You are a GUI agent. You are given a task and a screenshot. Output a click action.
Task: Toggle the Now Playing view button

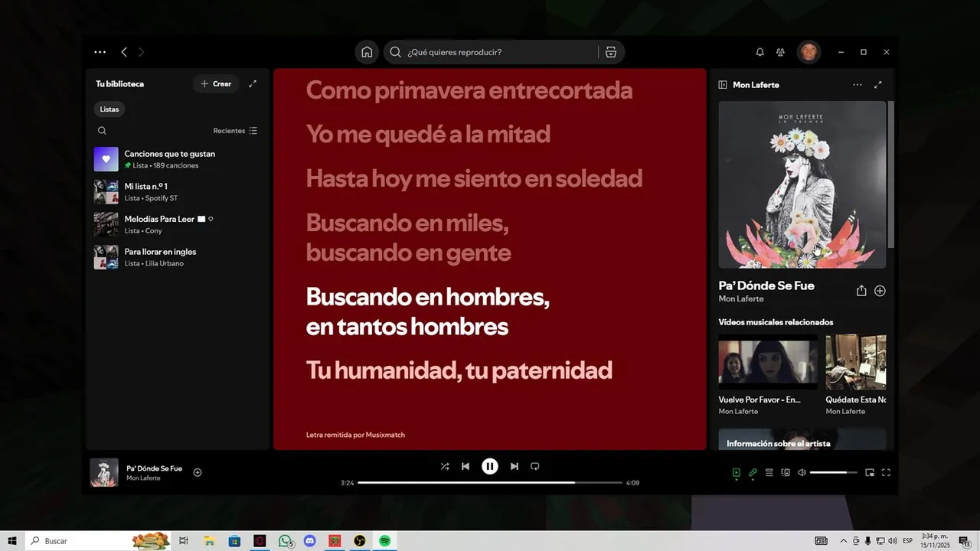[x=737, y=473]
